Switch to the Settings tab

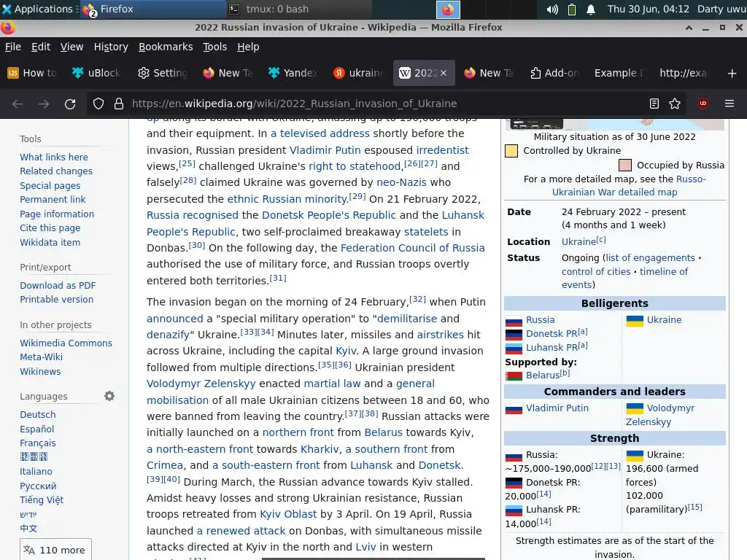click(x=163, y=73)
